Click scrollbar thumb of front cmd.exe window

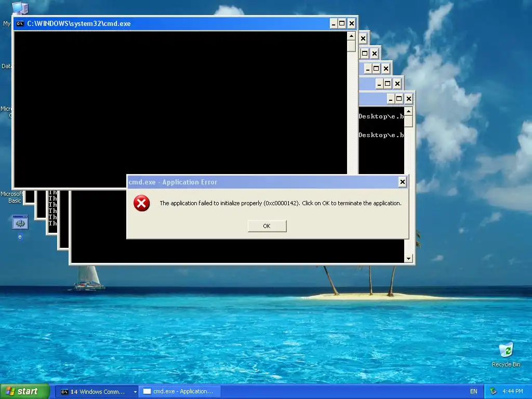click(x=351, y=46)
